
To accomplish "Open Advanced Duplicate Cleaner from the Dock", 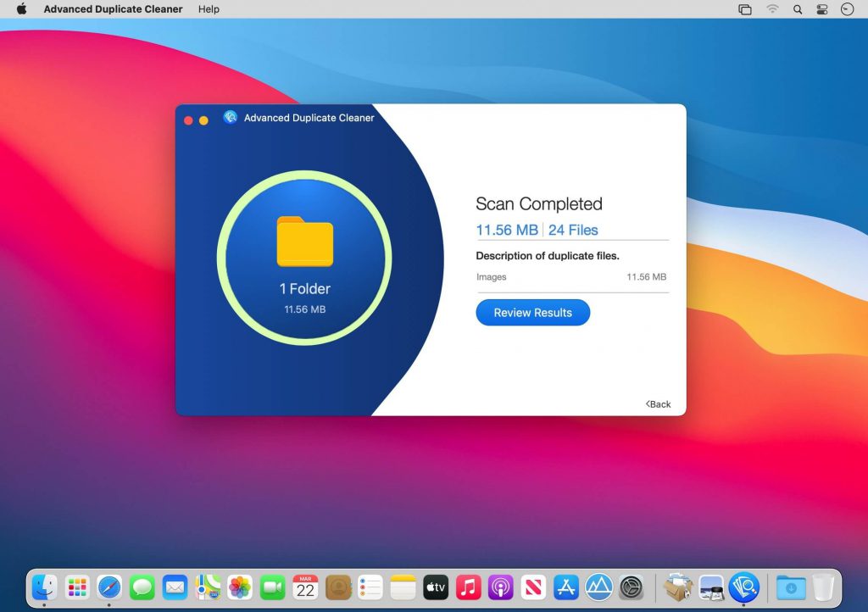I will tap(743, 587).
